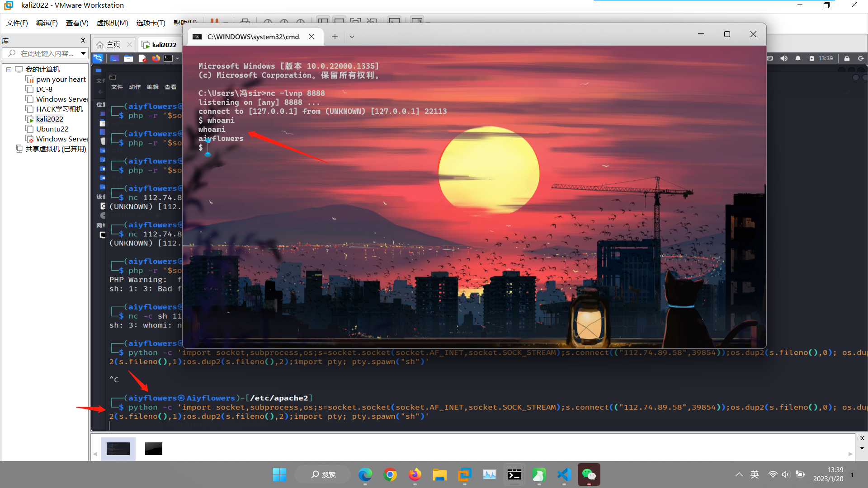Click the second black VM thumbnail

coord(153,449)
